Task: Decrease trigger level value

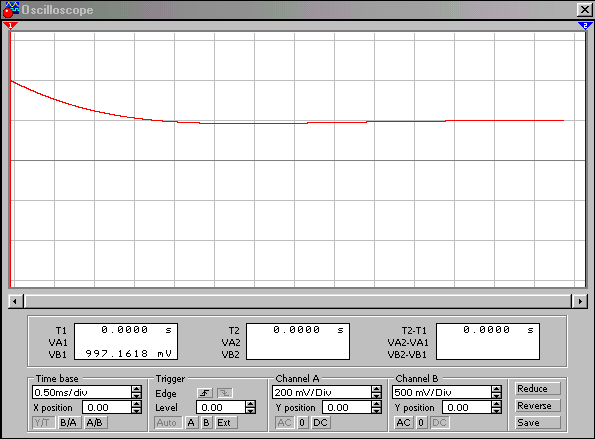Action: click(x=250, y=411)
